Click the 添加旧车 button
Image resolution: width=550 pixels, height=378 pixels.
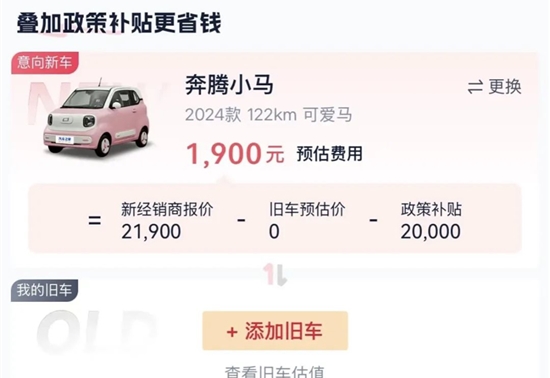pyautogui.click(x=275, y=331)
